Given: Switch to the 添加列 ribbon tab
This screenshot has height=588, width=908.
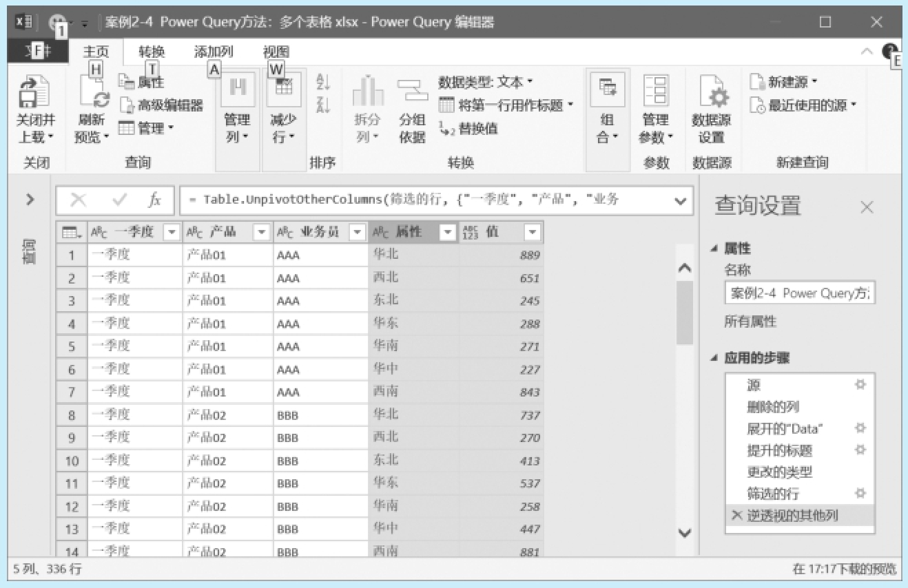Looking at the screenshot, I should tap(214, 52).
